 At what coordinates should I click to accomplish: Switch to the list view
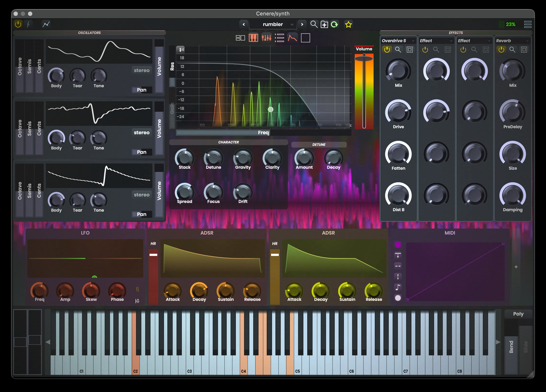pyautogui.click(x=279, y=38)
